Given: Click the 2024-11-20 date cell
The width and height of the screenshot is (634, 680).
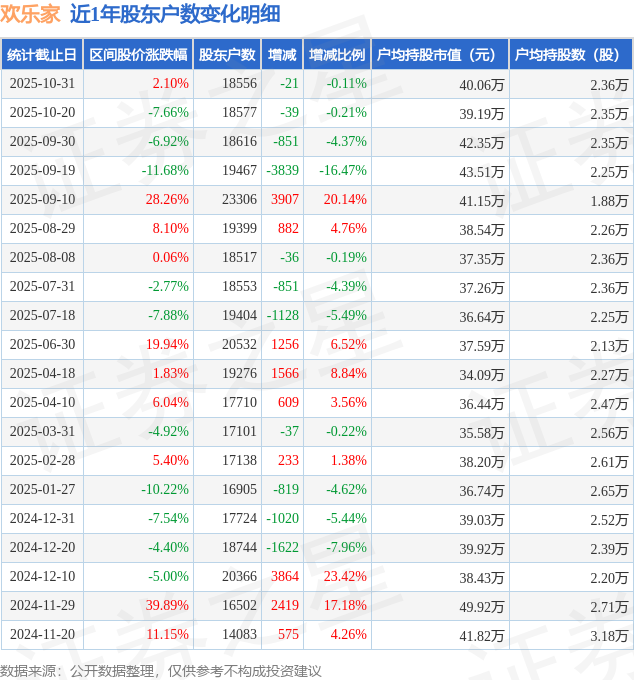Looking at the screenshot, I should [x=41, y=634].
